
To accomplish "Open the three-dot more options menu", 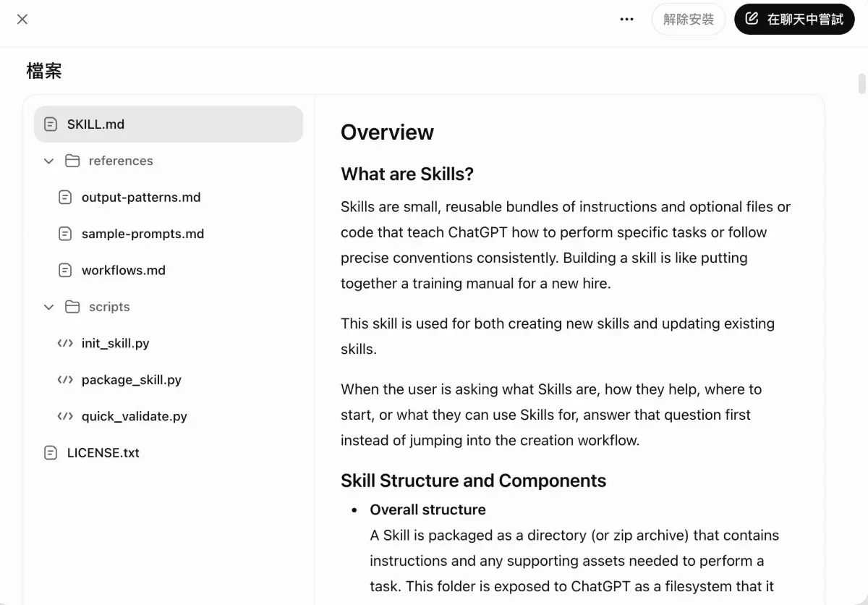I will pos(627,20).
